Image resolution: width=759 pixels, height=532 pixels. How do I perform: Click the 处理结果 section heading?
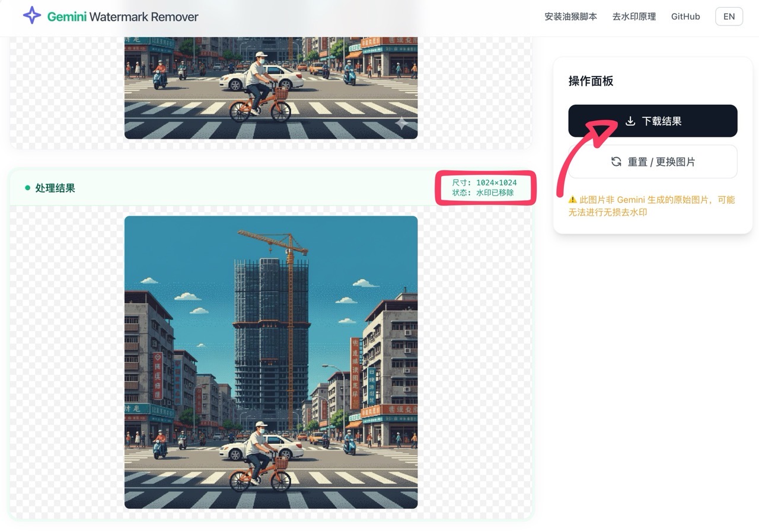coord(55,188)
